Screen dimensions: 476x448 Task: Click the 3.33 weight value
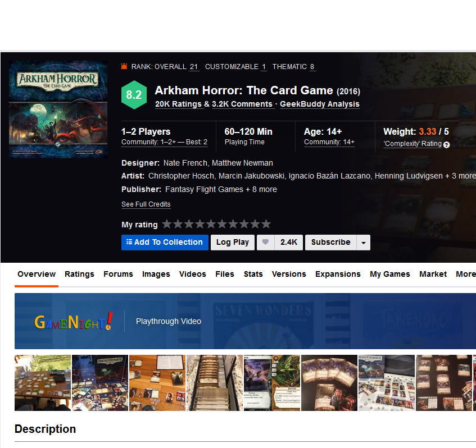coord(428,131)
